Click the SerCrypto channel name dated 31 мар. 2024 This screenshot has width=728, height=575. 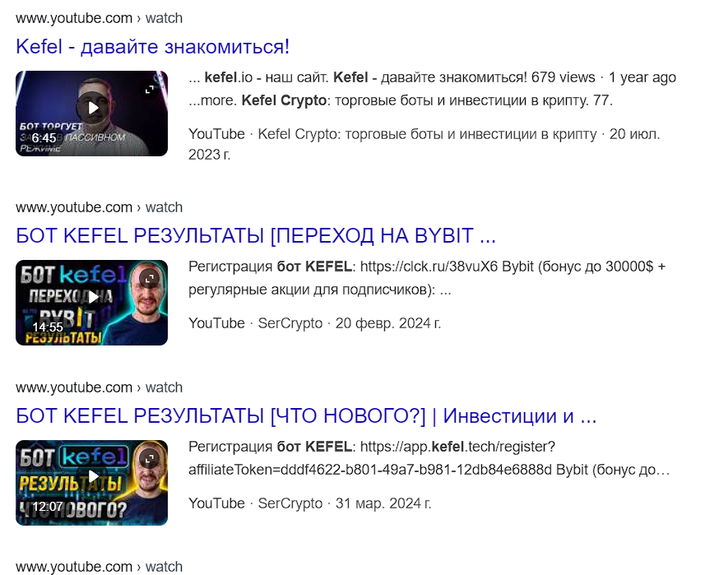point(290,503)
